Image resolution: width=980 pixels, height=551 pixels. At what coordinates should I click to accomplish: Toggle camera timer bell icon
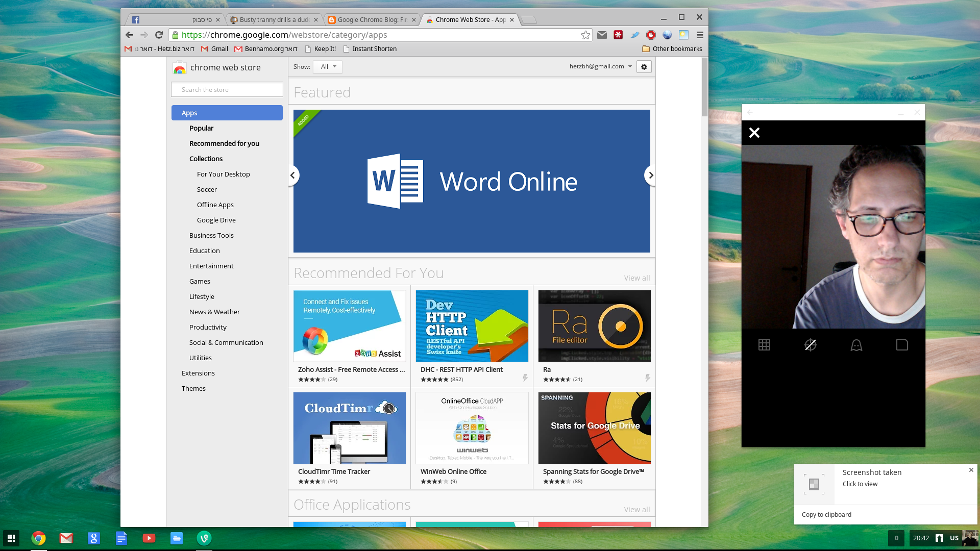point(856,345)
